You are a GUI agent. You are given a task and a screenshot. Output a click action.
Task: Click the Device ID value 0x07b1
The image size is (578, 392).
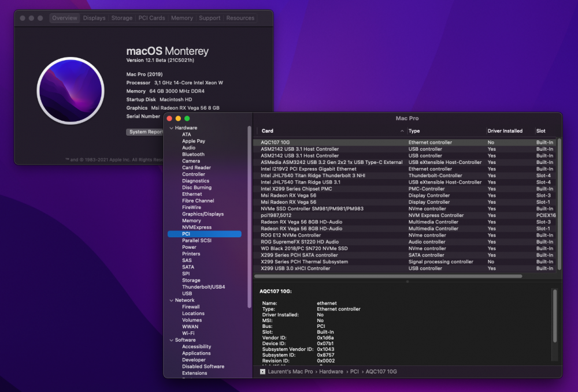325,344
